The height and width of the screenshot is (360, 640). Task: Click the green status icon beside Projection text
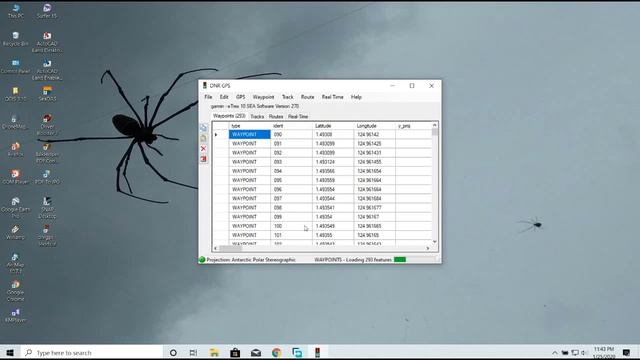pyautogui.click(x=202, y=260)
